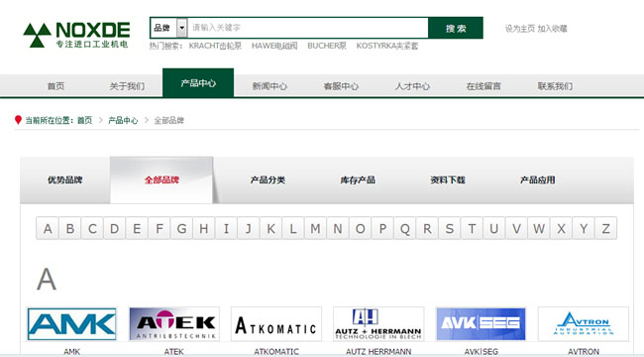
Task: Click the 加入收藏 link
Action: point(553,29)
